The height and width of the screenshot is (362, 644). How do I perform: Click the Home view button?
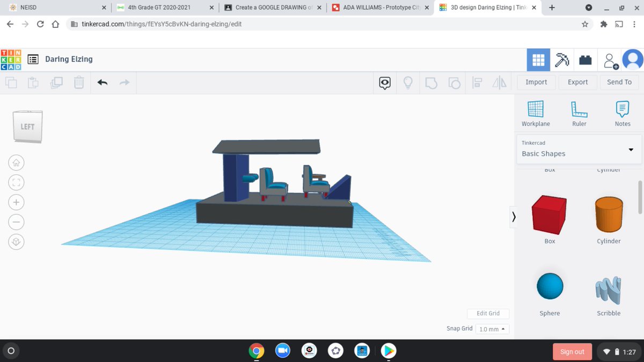click(x=16, y=162)
